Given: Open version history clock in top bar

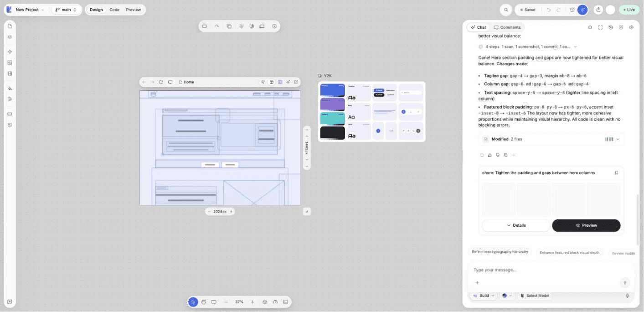Looking at the screenshot, I should [572, 10].
